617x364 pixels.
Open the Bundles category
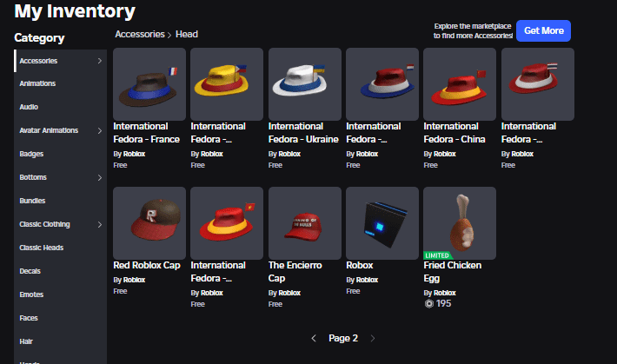click(61, 201)
